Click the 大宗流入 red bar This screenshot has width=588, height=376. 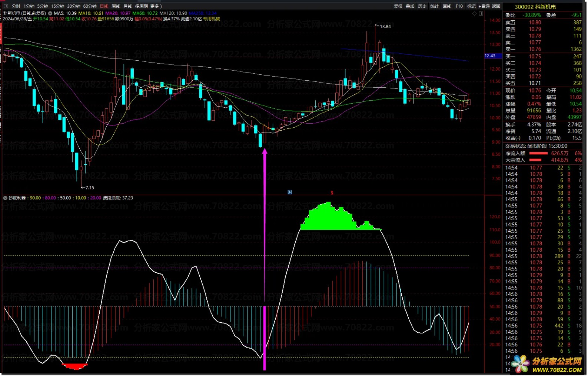(535, 160)
